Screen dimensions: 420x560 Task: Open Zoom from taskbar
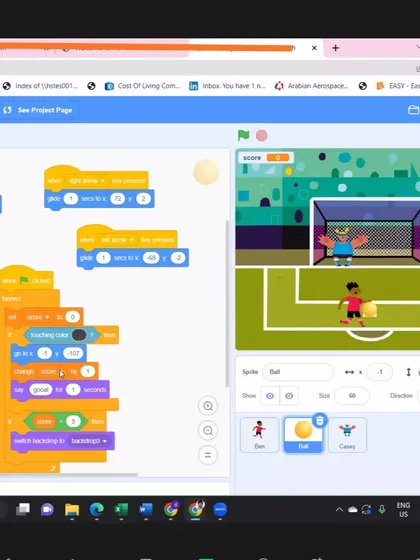220,509
